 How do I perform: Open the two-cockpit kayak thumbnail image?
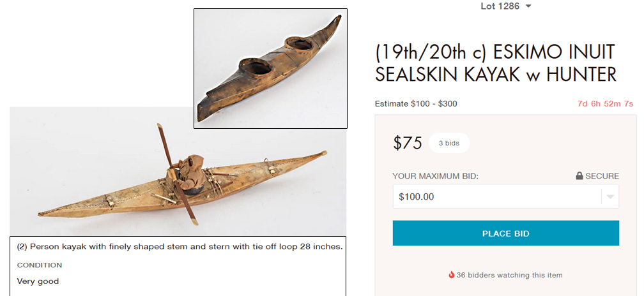coord(270,68)
